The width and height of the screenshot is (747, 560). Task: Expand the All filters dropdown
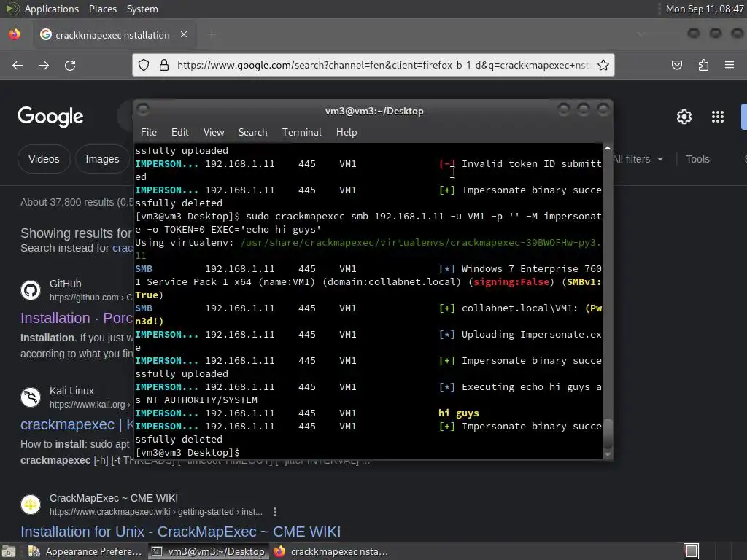[x=638, y=159]
